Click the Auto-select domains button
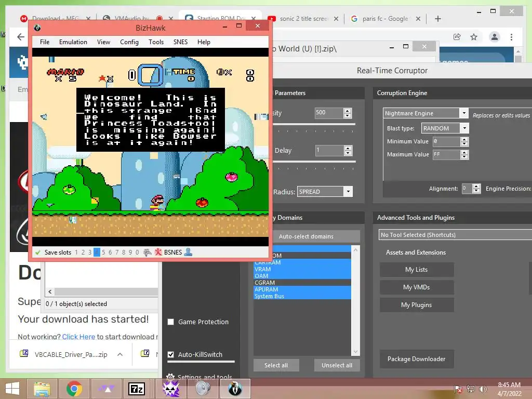 click(307, 236)
